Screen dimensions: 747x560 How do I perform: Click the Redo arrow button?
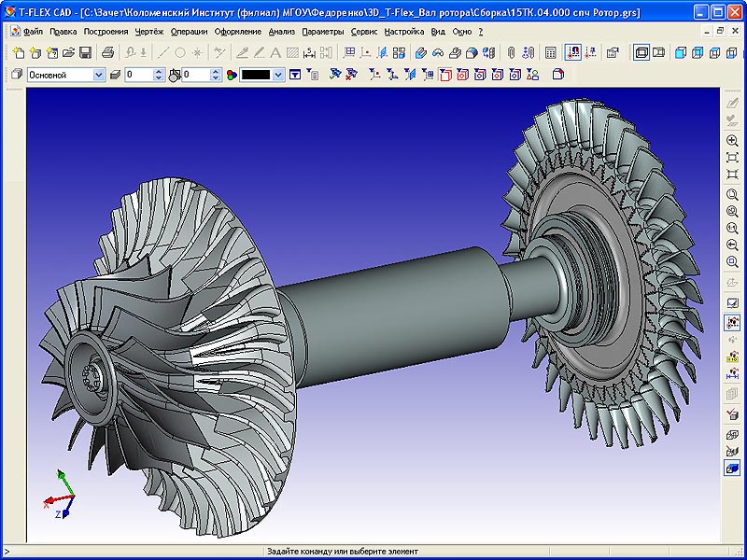[x=141, y=48]
